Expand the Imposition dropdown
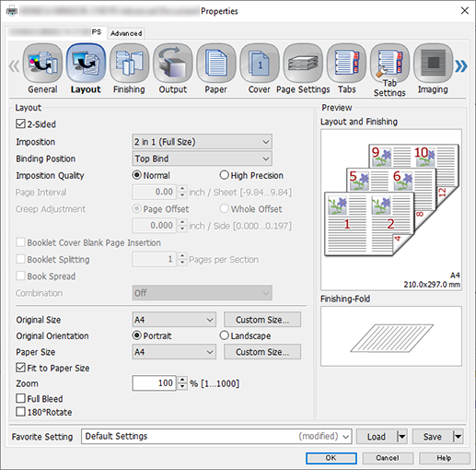The height and width of the screenshot is (470, 476). pyautogui.click(x=202, y=142)
